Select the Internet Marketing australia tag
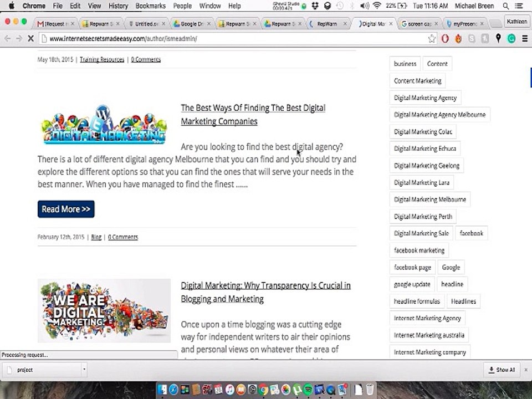Screen dimensions: 532x399 [429, 335]
